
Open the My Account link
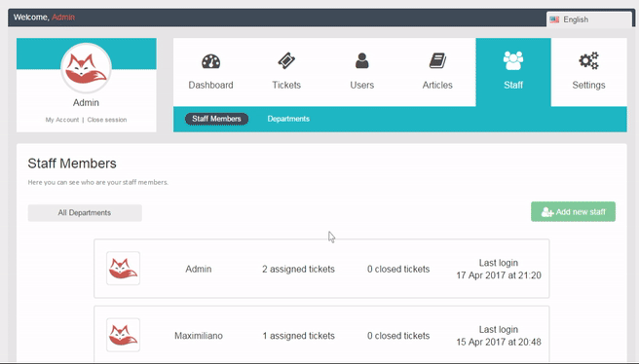point(62,120)
